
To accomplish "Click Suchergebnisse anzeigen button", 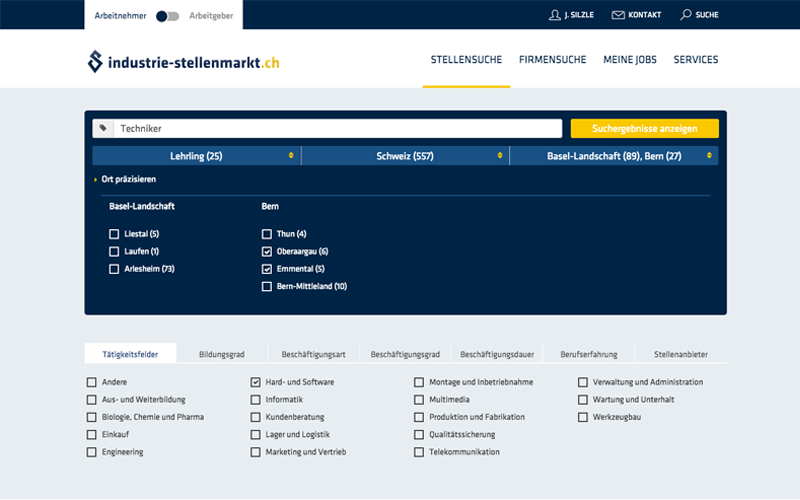I will pyautogui.click(x=644, y=129).
